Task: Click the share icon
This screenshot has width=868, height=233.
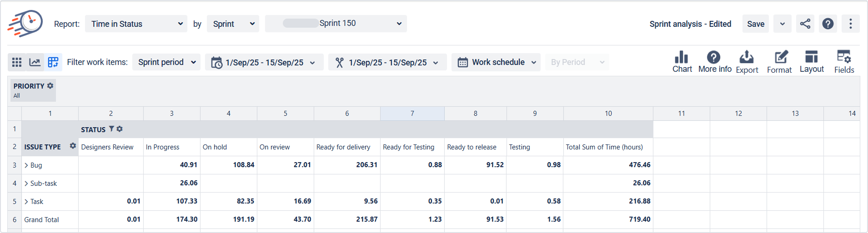Action: tap(805, 24)
